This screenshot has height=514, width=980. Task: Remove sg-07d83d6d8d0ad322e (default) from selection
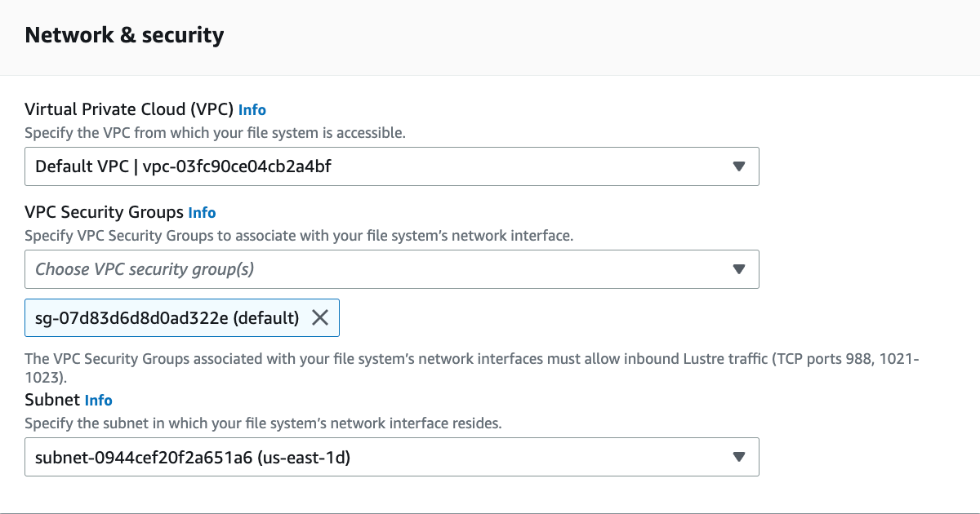[x=322, y=317]
